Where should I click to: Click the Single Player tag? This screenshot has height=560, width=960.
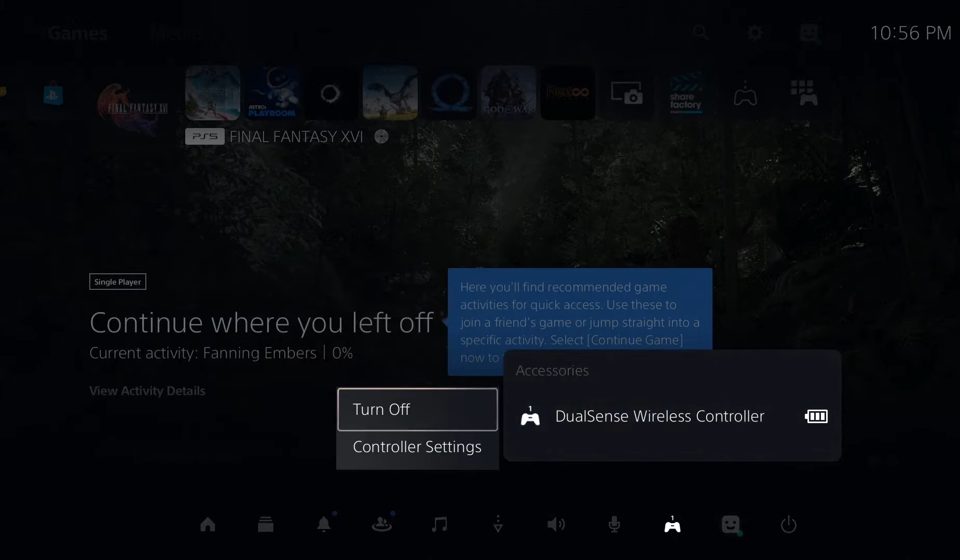118,282
